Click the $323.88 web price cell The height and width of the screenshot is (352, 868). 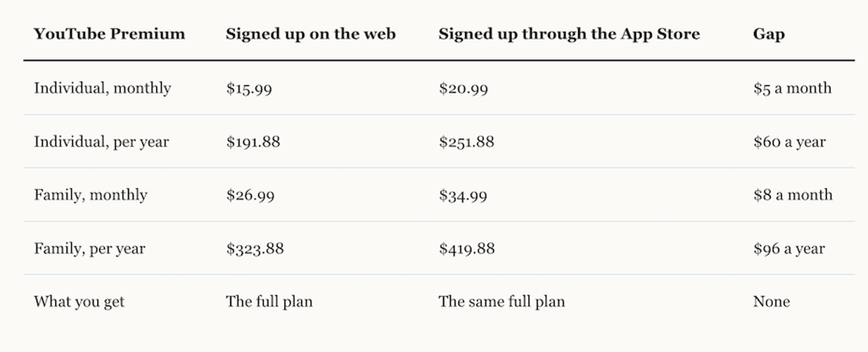[255, 249]
